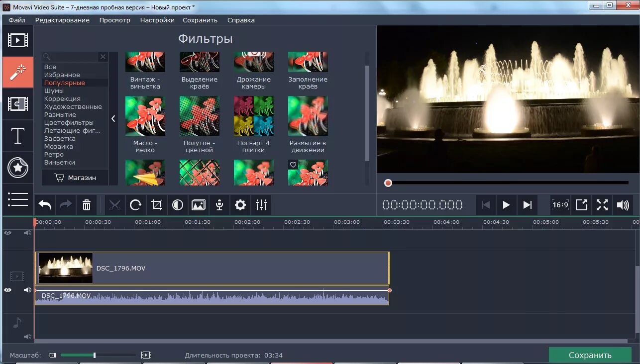Image resolution: width=640 pixels, height=364 pixels.
Task: Move the Масштаб zoom slider
Action: point(95,355)
